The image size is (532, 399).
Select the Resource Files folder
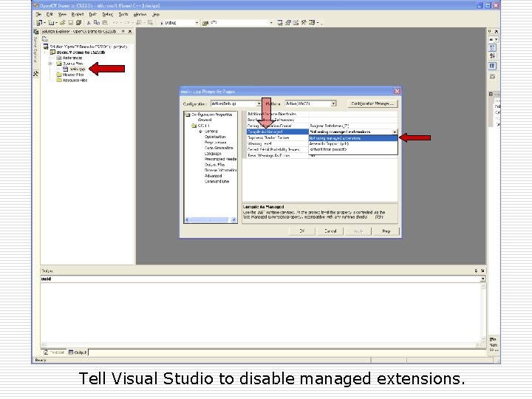72,81
